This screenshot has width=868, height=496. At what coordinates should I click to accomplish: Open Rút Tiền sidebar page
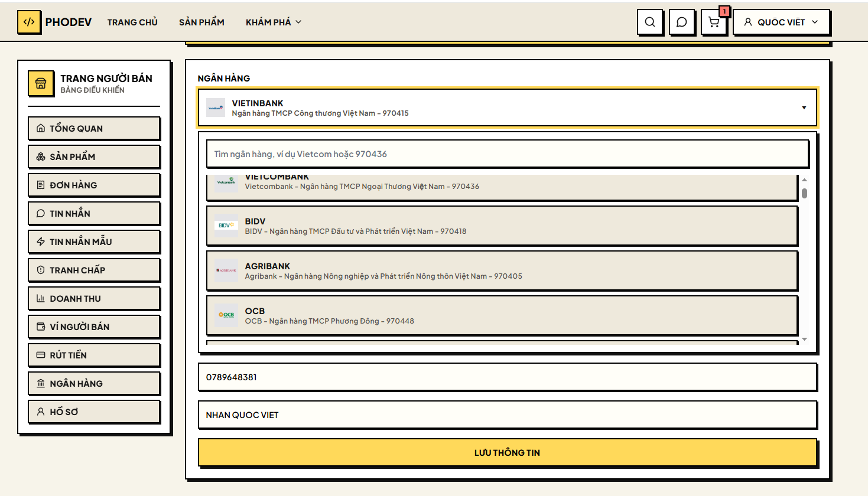94,355
